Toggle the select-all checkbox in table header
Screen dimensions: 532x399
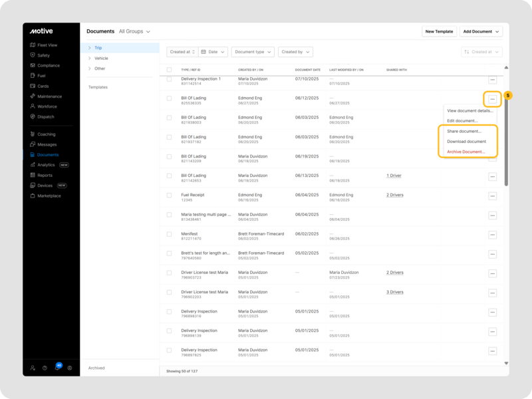(x=169, y=70)
